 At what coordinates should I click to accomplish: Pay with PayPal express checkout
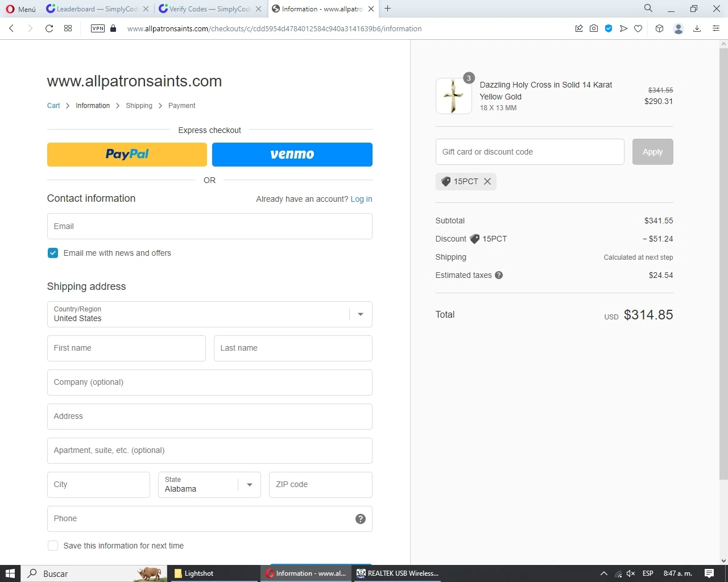127,155
